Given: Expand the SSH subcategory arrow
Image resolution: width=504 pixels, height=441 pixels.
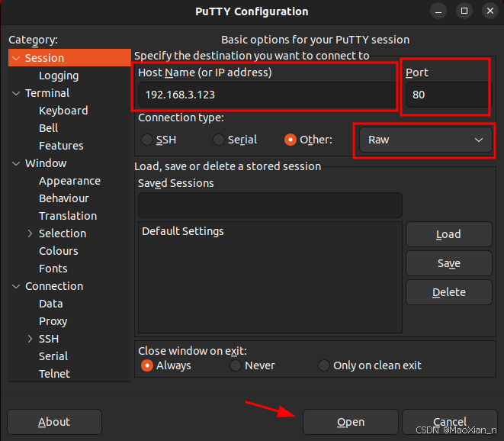Looking at the screenshot, I should pos(30,339).
